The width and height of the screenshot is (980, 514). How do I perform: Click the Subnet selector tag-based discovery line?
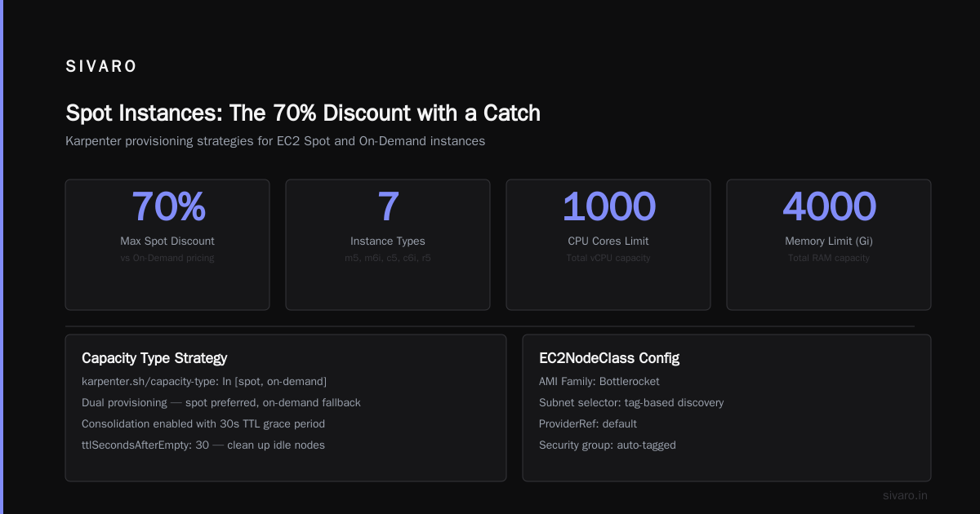[x=631, y=403]
